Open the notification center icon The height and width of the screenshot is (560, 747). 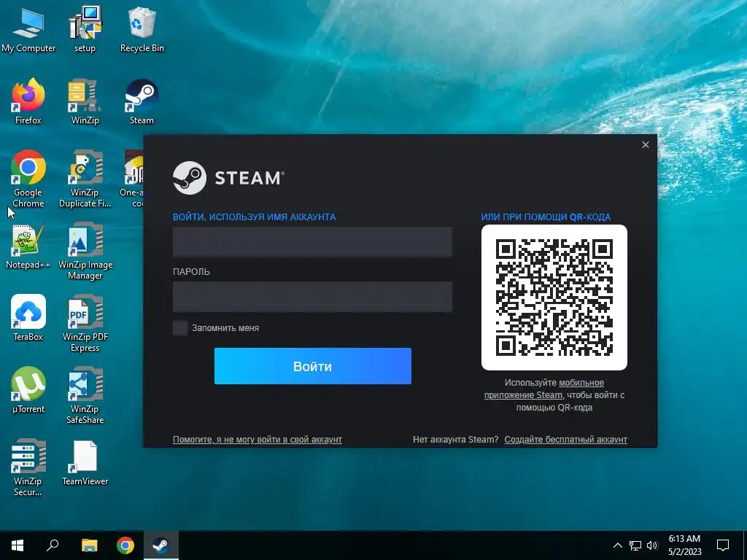click(723, 545)
